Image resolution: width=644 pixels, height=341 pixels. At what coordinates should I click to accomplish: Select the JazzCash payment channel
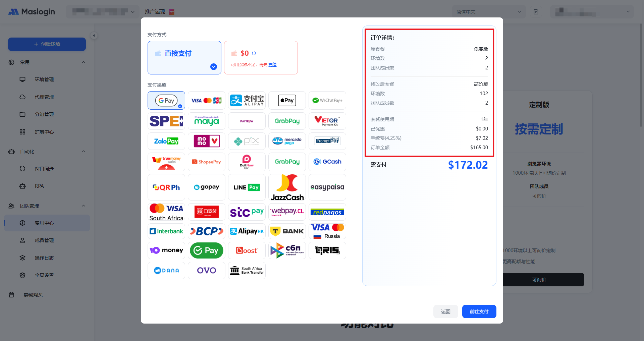click(287, 187)
